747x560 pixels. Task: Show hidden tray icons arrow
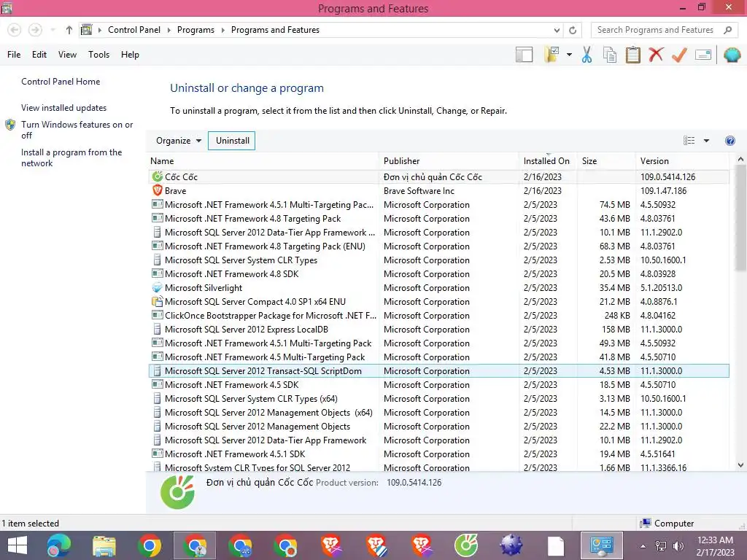pyautogui.click(x=643, y=546)
